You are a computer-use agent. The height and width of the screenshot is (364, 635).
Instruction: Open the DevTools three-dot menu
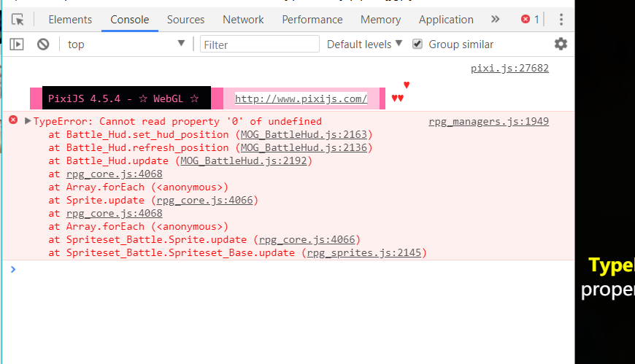[x=561, y=20]
